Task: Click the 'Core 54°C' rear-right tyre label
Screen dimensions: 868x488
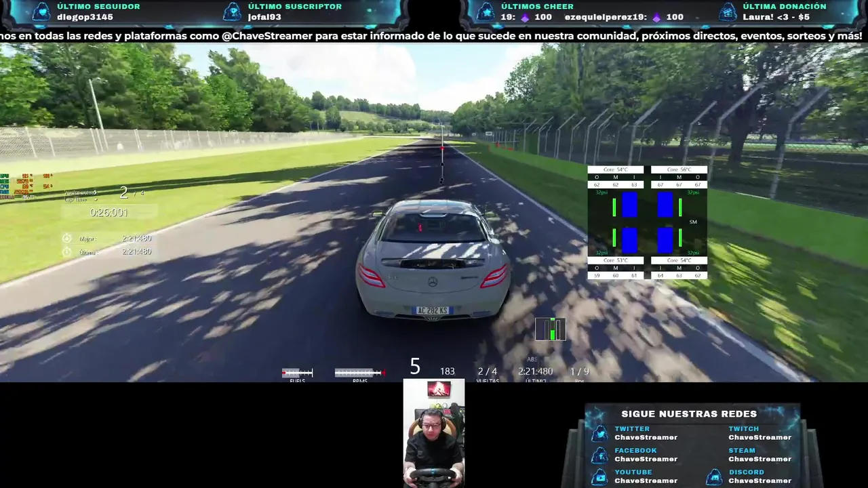Action: tap(679, 260)
